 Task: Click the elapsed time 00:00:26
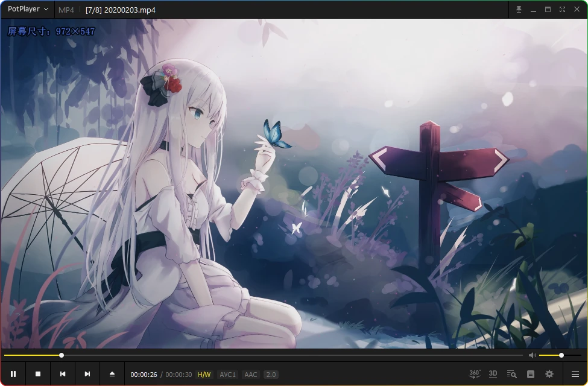(x=144, y=375)
